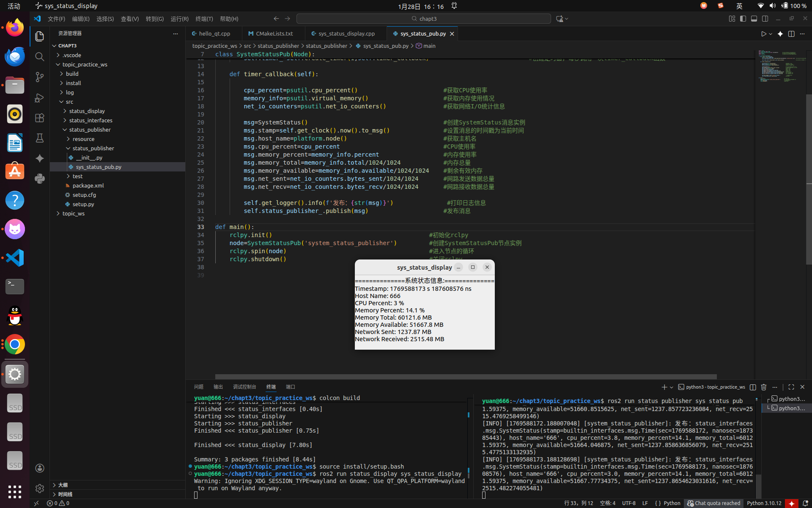
Task: Toggle bottom panel visibility
Action: tap(754, 19)
